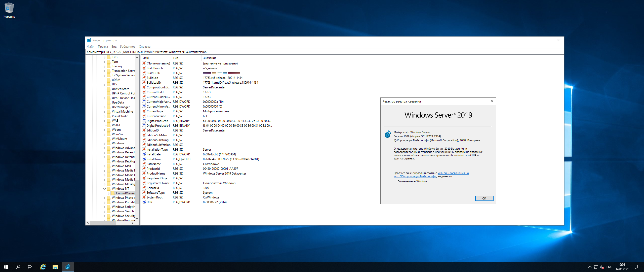Click the Wallet folder icon in tree
The height and width of the screenshot is (272, 644).
[109, 125]
